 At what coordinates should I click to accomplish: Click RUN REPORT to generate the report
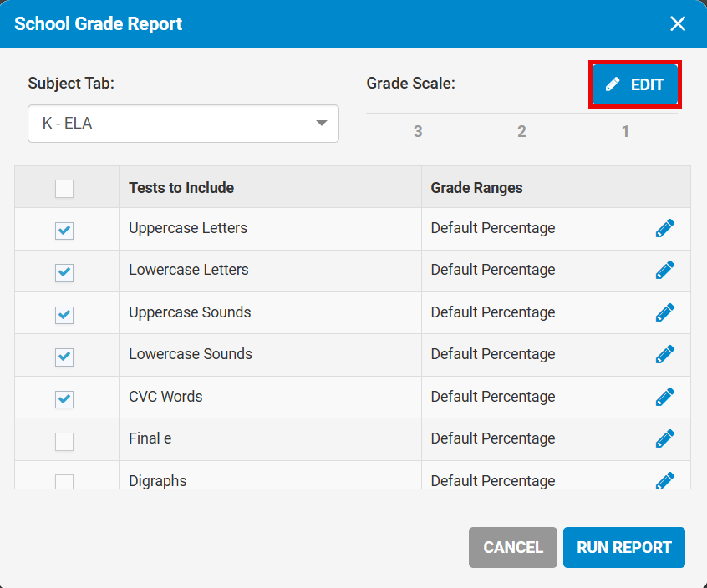[x=623, y=547]
